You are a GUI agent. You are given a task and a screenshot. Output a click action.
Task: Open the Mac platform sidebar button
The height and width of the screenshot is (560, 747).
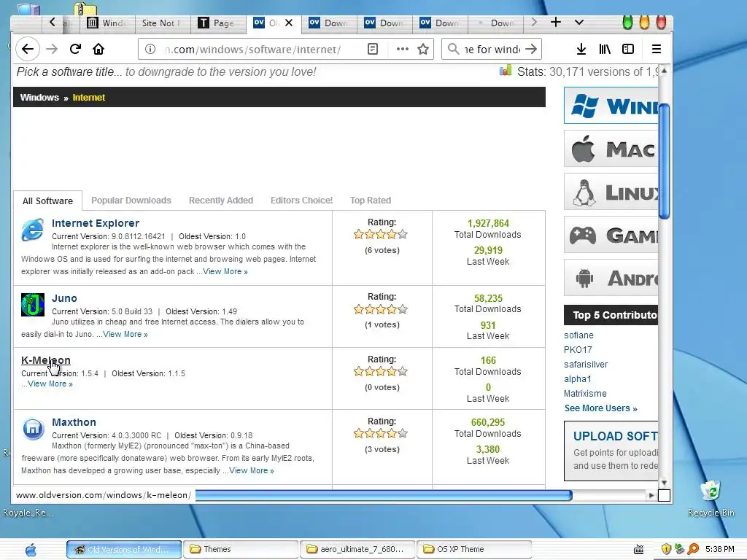(611, 149)
